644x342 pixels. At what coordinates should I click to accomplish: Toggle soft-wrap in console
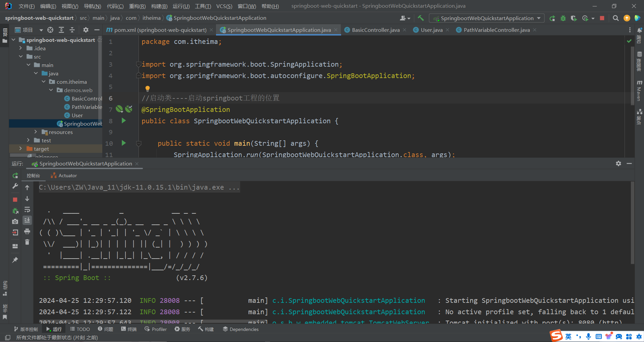click(27, 210)
